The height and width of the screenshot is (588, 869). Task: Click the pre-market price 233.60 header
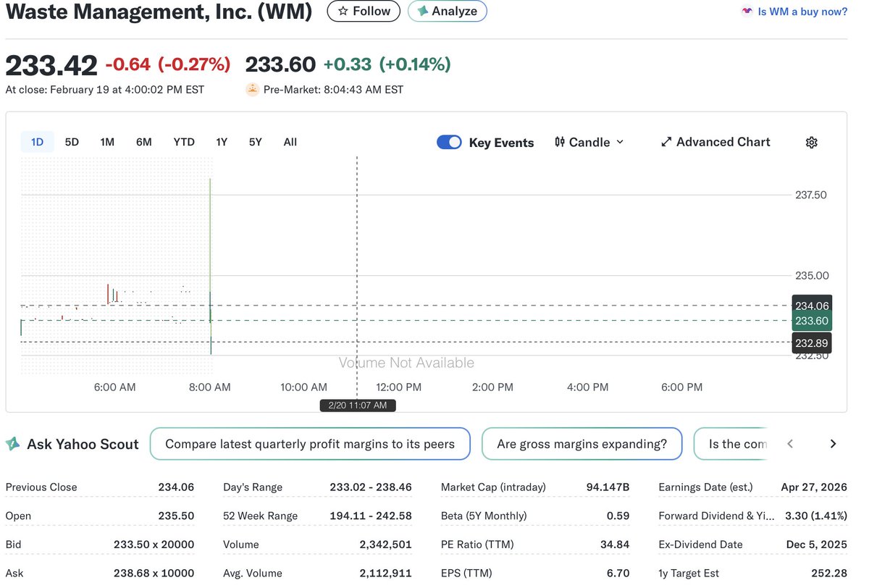pos(280,64)
